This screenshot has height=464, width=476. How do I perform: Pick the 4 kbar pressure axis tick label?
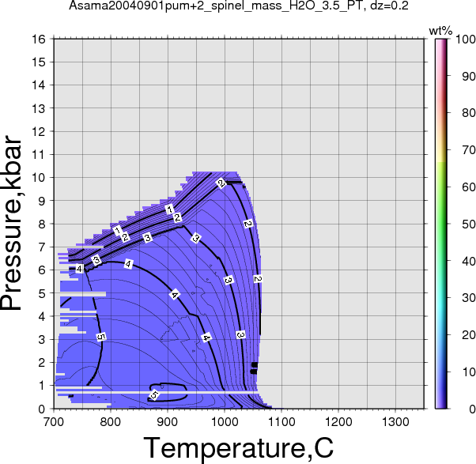coord(42,316)
